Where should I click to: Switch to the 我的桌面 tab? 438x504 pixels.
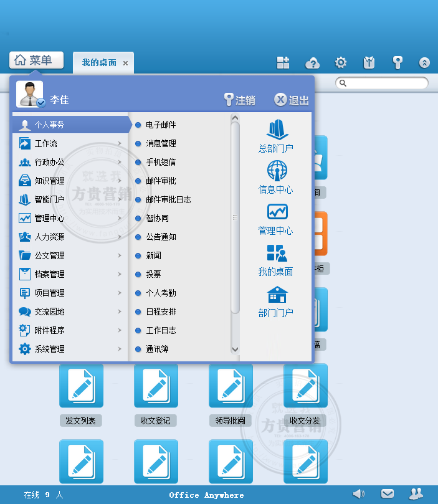pos(99,63)
